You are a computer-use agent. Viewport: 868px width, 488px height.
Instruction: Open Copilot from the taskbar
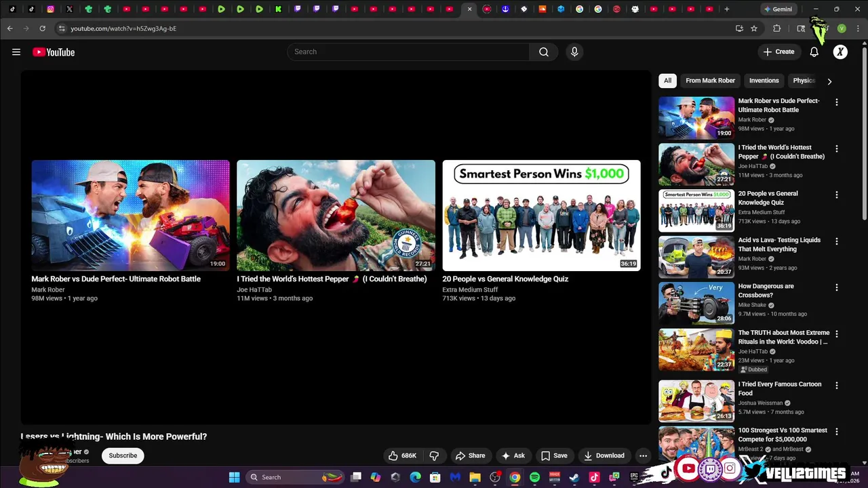(x=376, y=477)
